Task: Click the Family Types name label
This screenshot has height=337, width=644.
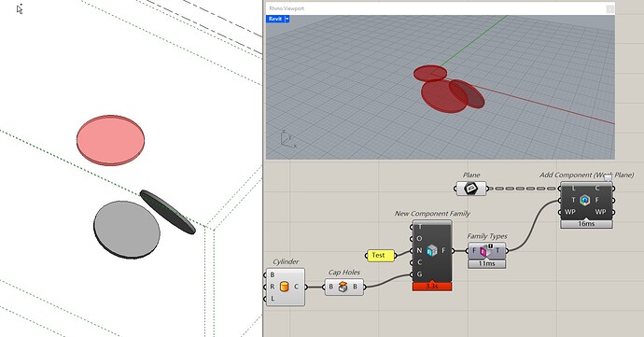Action: [x=487, y=236]
